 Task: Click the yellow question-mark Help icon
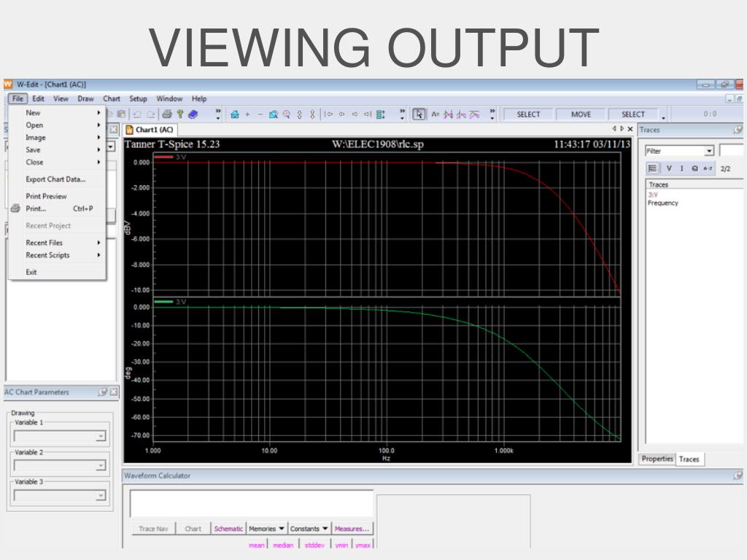180,114
